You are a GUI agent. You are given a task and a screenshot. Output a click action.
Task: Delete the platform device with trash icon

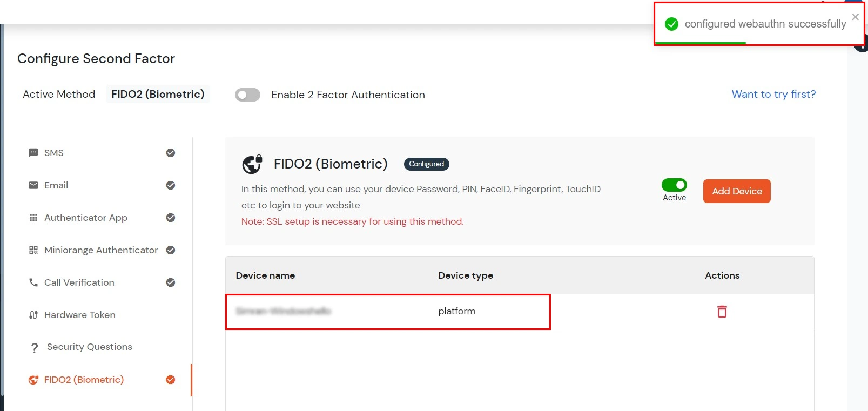pyautogui.click(x=722, y=312)
